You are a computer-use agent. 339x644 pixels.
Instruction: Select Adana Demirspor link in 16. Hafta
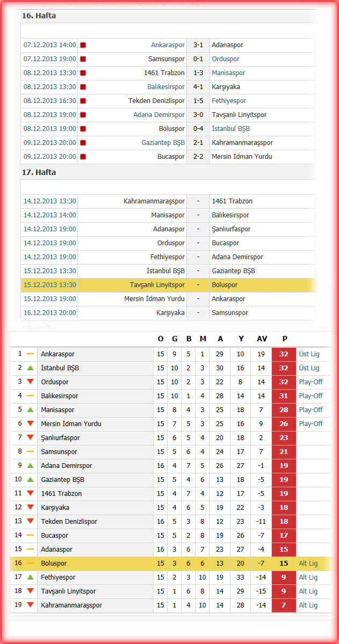point(159,115)
